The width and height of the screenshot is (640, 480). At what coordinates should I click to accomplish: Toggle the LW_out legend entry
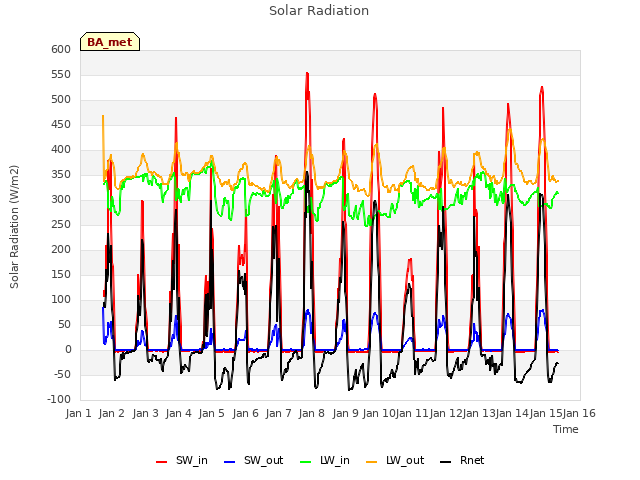(395, 460)
